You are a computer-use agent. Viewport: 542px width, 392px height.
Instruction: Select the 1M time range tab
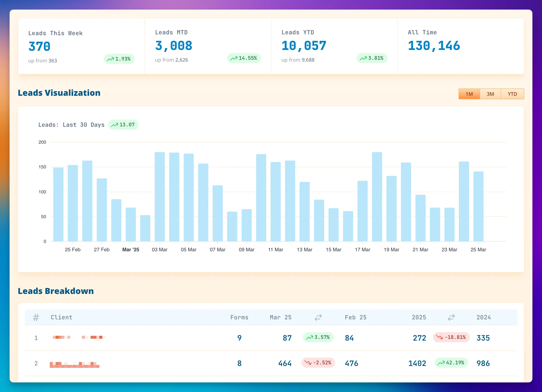(x=469, y=94)
